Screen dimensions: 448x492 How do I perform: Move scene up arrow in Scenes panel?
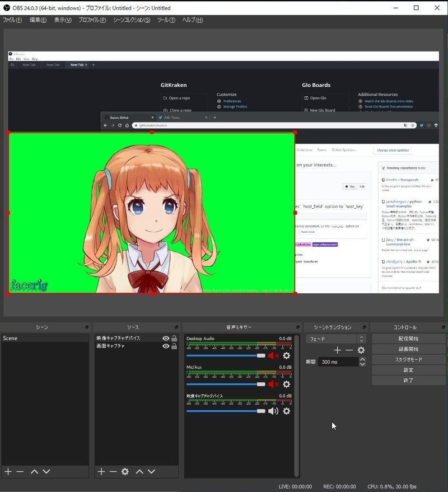[35, 471]
